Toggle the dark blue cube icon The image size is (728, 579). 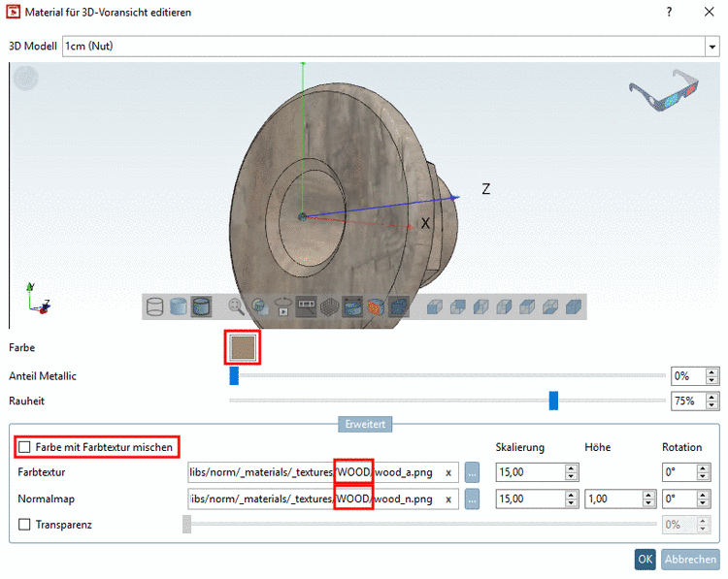click(399, 306)
